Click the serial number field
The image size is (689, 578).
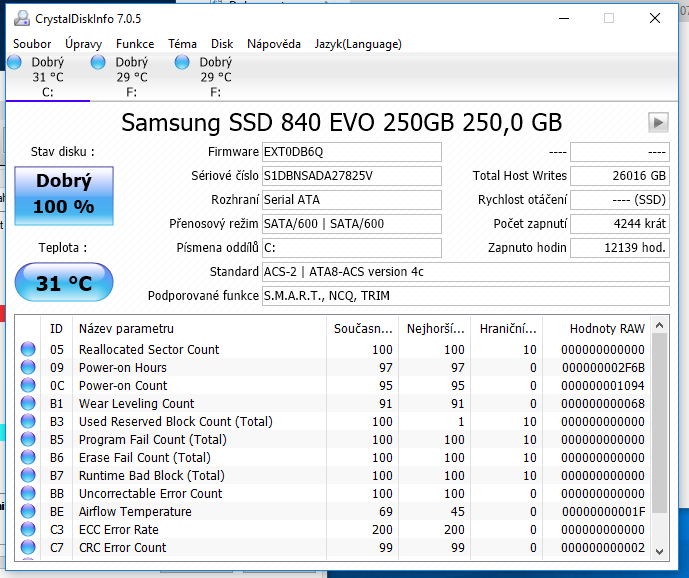click(351, 176)
